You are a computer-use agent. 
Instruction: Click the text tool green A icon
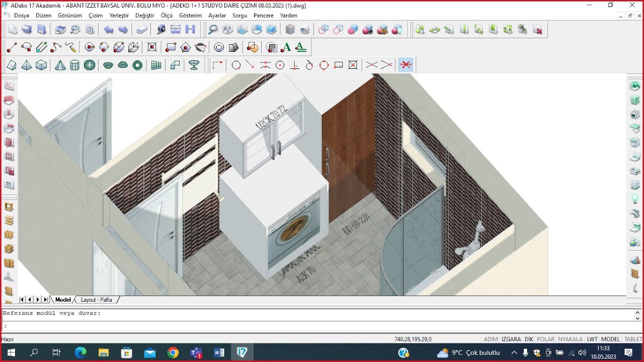pos(286,48)
